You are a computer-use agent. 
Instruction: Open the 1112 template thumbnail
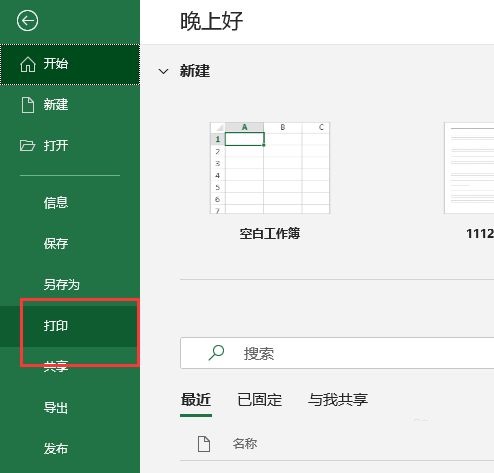[469, 168]
